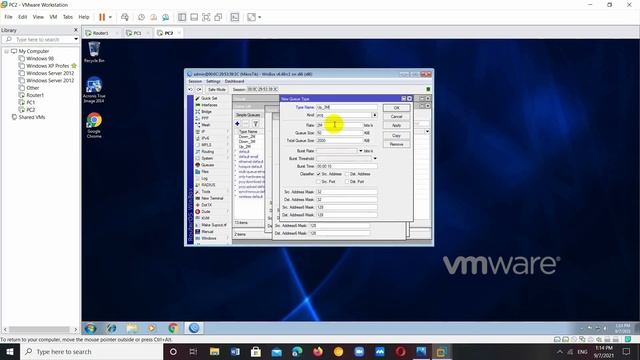Switch to the Router1 VM tab
Image resolution: width=640 pixels, height=360 pixels.
(x=100, y=33)
